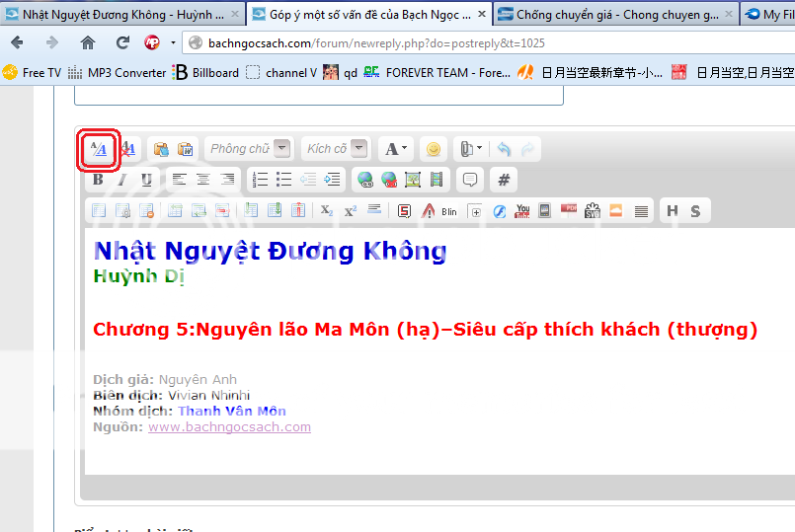Click the code hash # icon
The image size is (795, 532).
[x=504, y=180]
